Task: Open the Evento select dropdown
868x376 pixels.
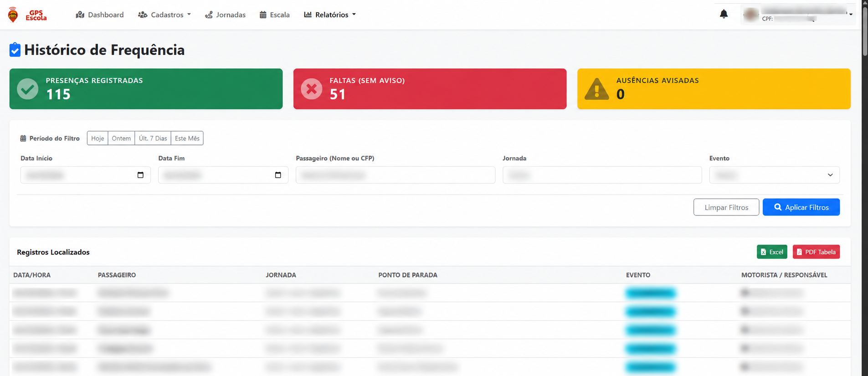Action: point(774,175)
